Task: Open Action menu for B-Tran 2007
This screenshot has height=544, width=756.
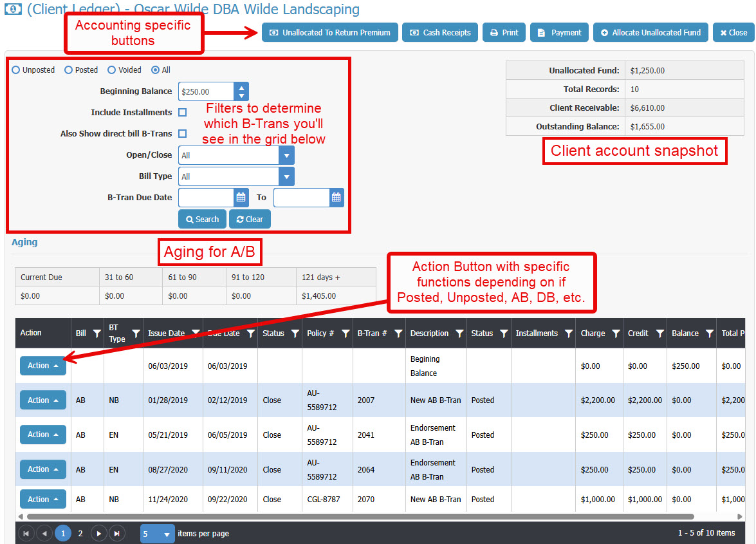Action: click(x=43, y=400)
